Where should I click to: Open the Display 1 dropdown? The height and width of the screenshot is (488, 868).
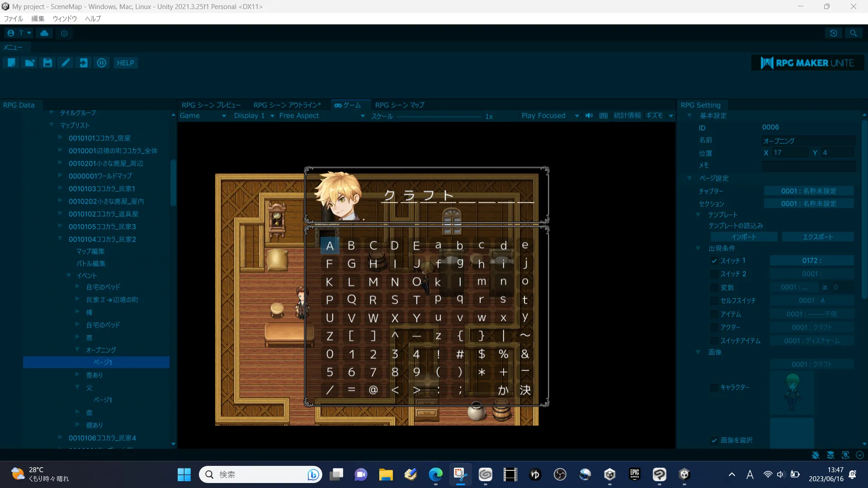tap(254, 116)
